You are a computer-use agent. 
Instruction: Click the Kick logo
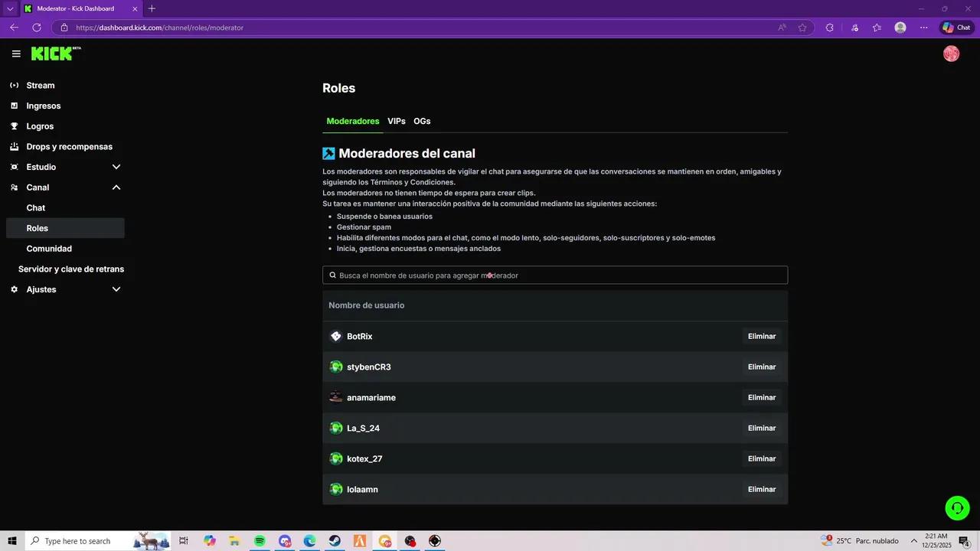[51, 54]
